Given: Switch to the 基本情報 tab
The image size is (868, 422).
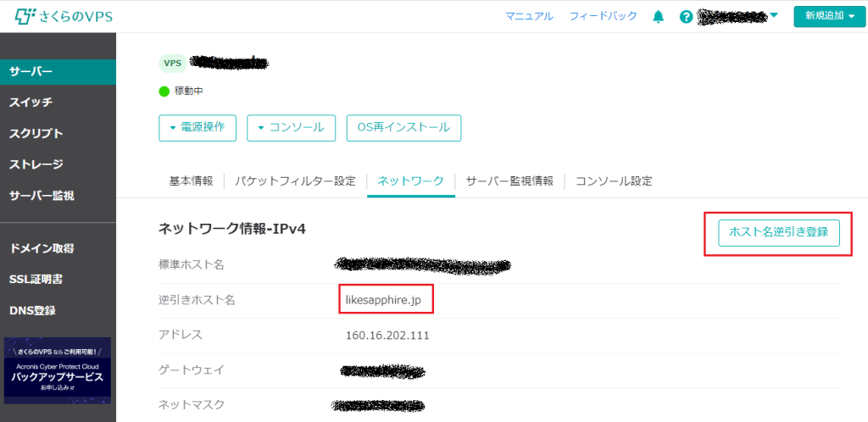Looking at the screenshot, I should tap(191, 181).
